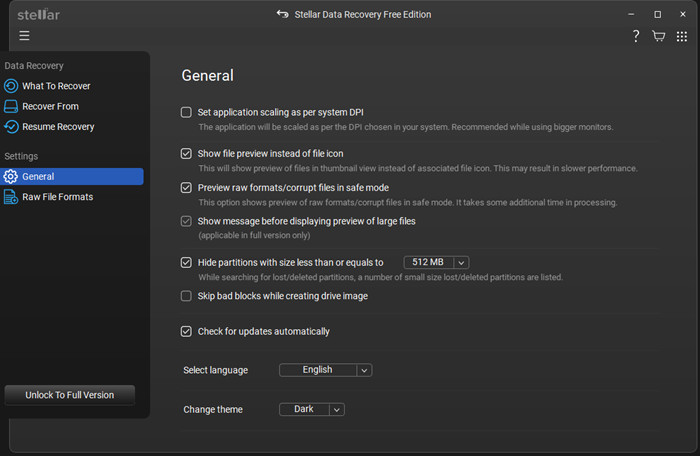Open the hamburger menu

point(24,36)
